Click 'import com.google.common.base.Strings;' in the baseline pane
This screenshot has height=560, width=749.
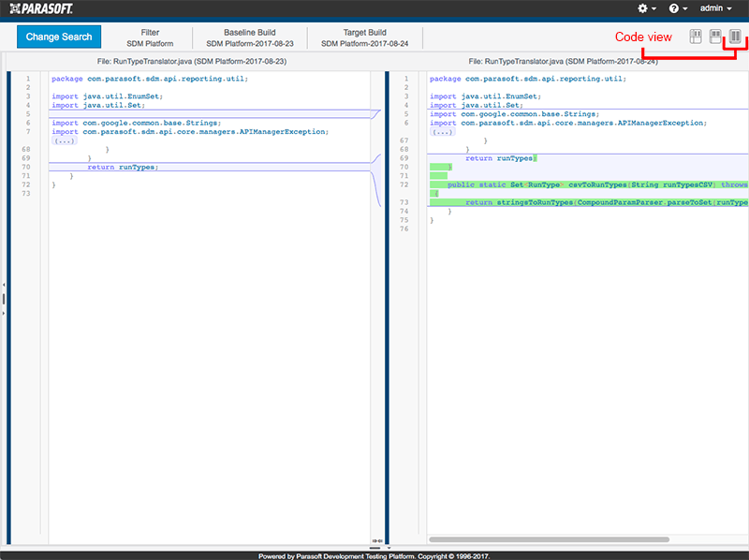[x=136, y=124]
